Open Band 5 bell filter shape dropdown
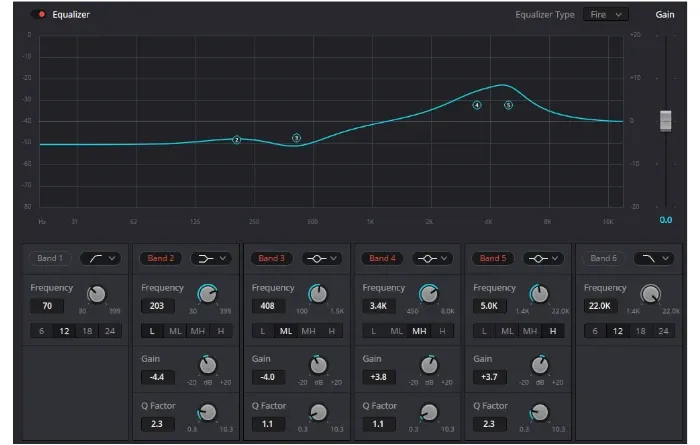 [544, 258]
